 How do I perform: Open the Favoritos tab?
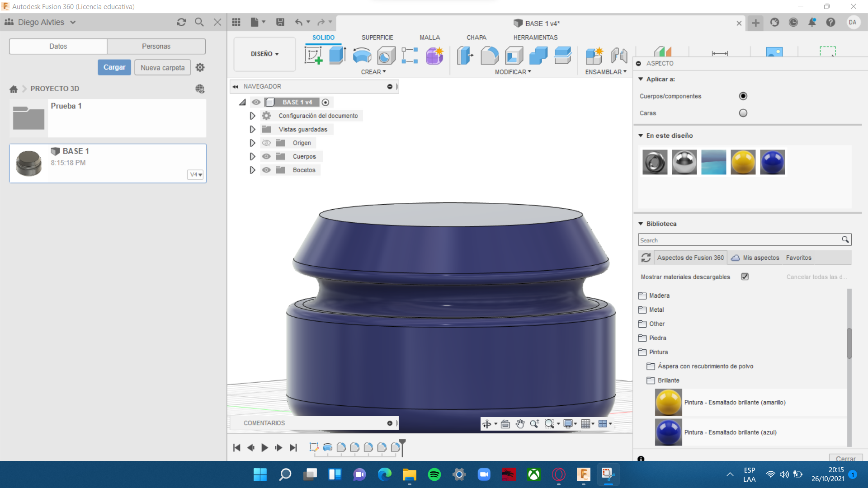798,258
